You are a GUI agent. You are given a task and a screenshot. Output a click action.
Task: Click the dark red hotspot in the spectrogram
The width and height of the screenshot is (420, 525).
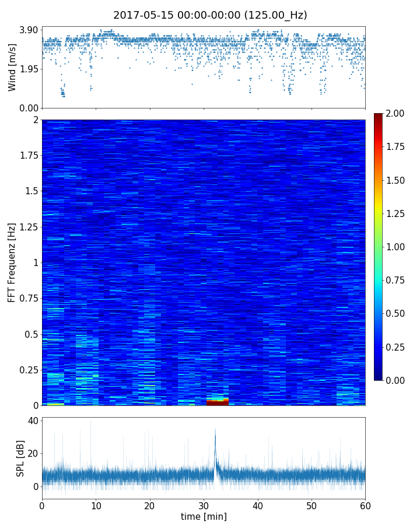(x=217, y=402)
